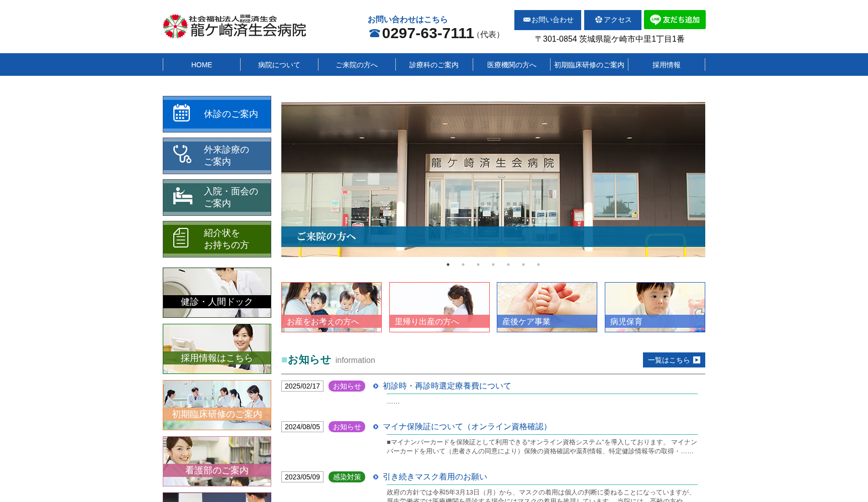Open the 採用情報 menu

coord(667,65)
